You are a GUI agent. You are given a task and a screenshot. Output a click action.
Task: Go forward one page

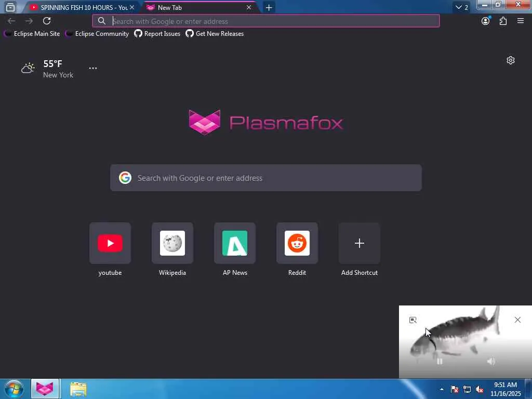[x=29, y=21]
